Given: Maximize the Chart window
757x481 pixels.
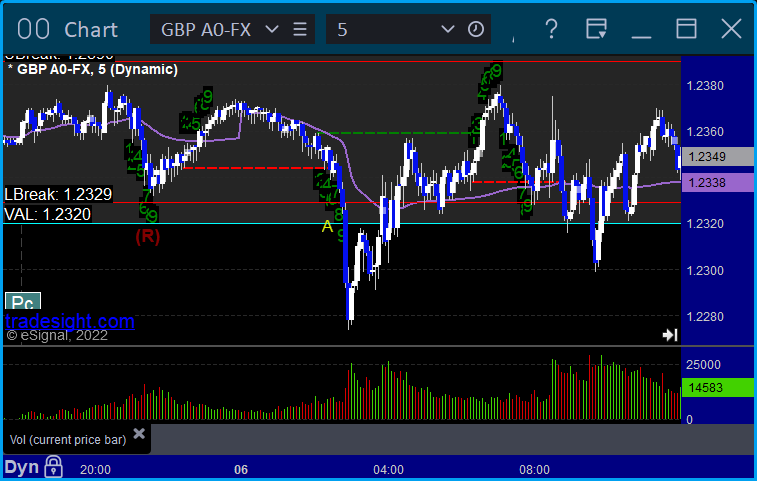Looking at the screenshot, I should [x=686, y=29].
